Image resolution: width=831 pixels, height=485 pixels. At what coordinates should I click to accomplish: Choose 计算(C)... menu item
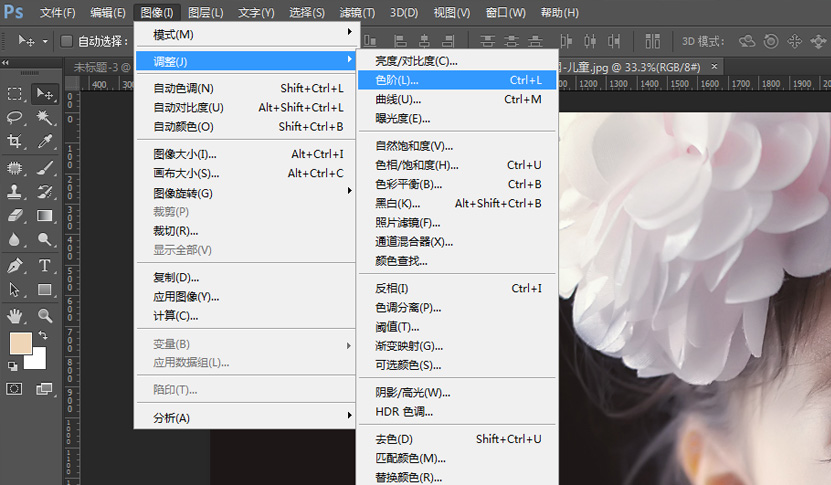tap(246, 315)
